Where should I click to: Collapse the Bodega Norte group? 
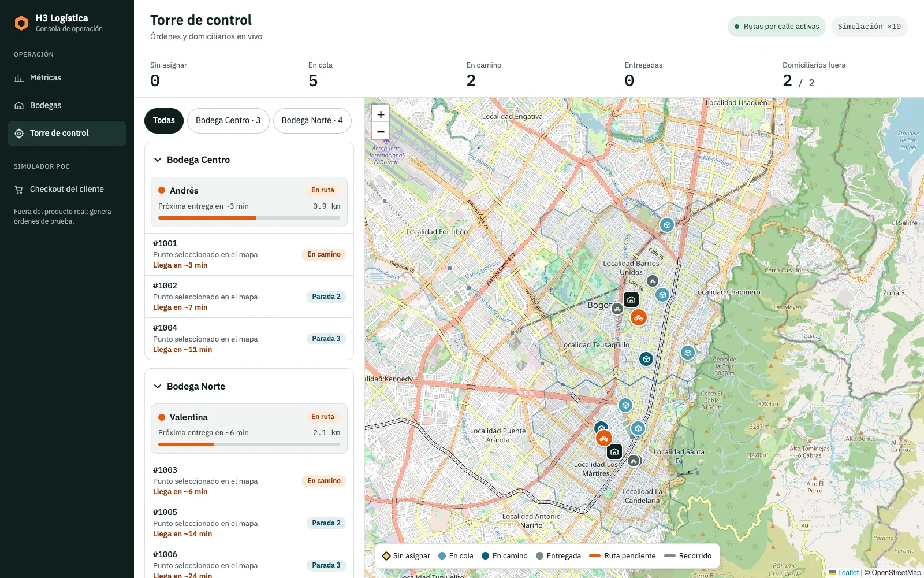click(x=157, y=386)
